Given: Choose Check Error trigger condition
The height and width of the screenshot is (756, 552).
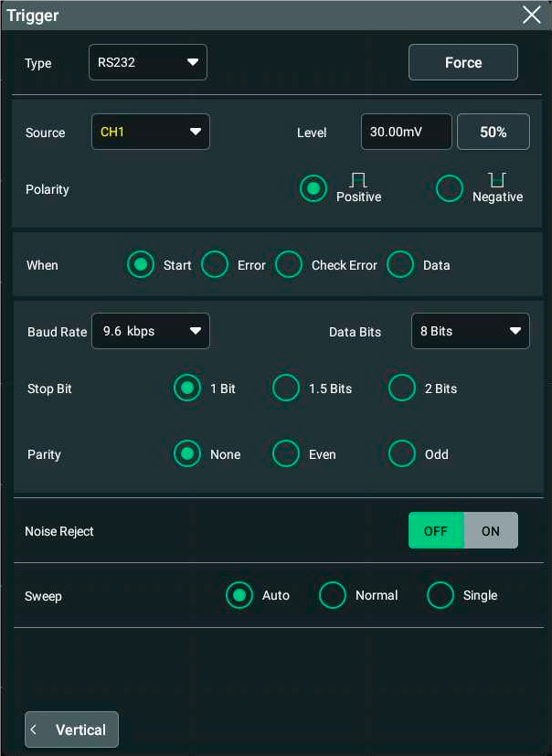Looking at the screenshot, I should [289, 265].
